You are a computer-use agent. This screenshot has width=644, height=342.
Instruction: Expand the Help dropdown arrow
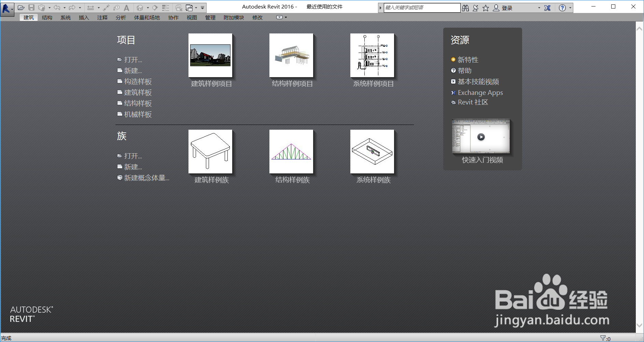570,8
